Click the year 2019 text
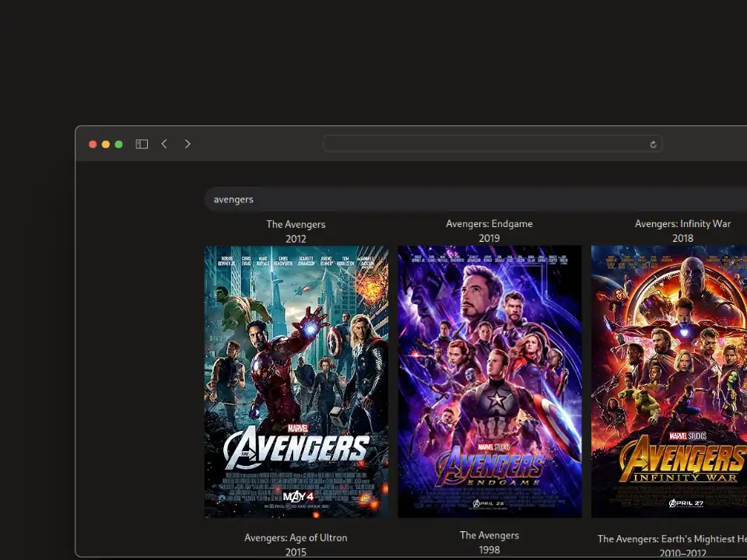 (x=489, y=238)
